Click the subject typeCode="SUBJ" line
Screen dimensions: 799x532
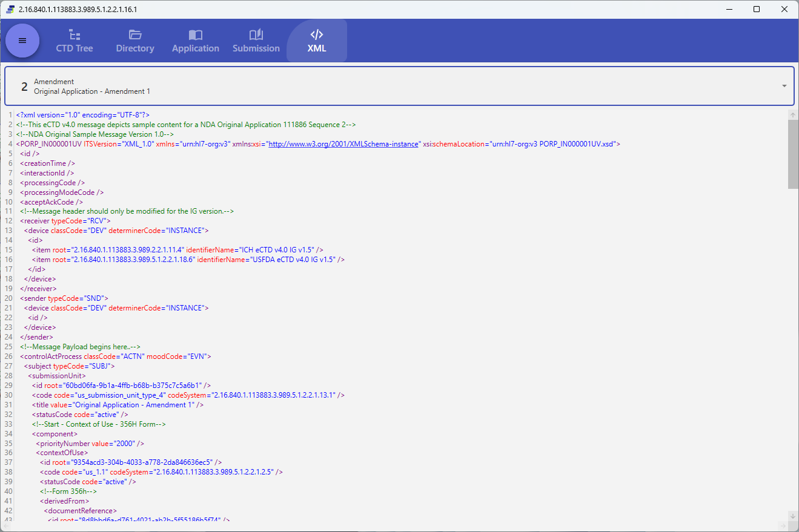pyautogui.click(x=70, y=366)
